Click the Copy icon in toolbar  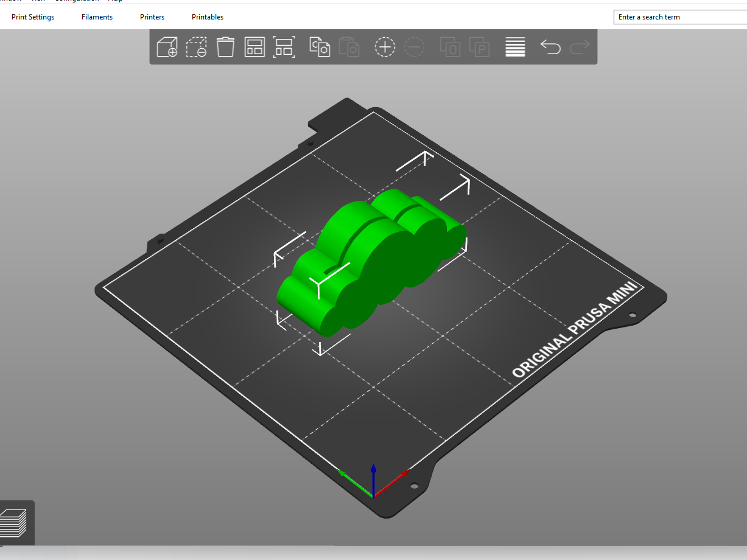320,47
